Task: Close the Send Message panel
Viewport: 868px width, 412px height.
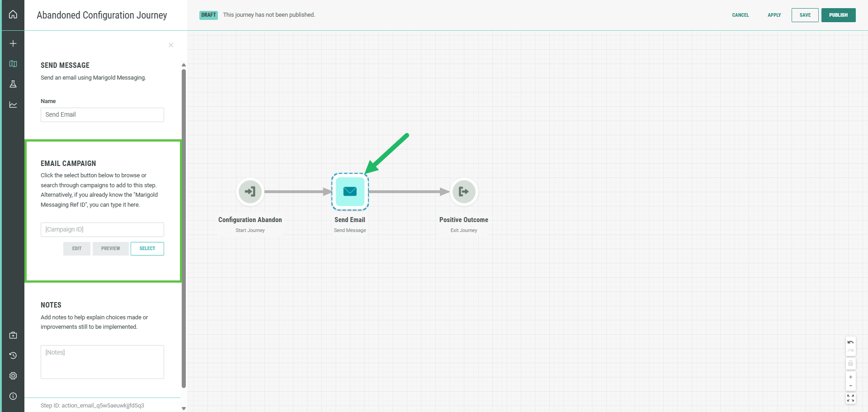Action: coord(171,45)
